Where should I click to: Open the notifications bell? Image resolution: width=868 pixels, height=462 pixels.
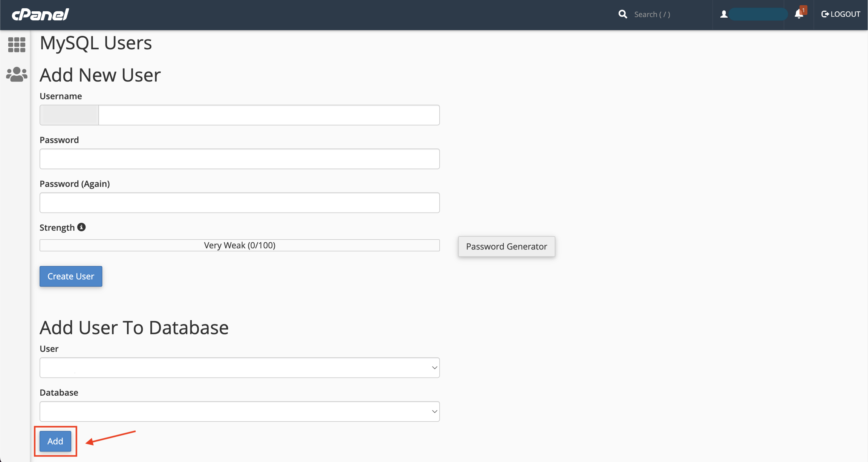point(799,14)
